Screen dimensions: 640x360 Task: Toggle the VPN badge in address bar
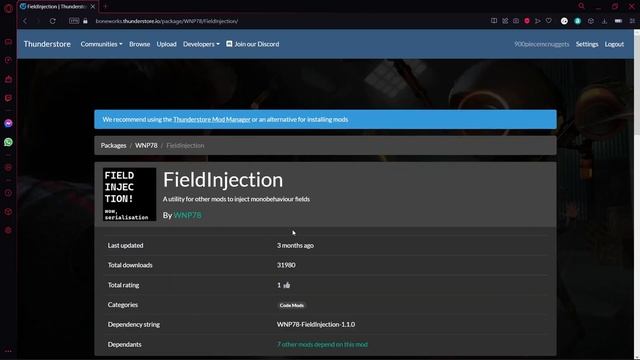[x=74, y=21]
